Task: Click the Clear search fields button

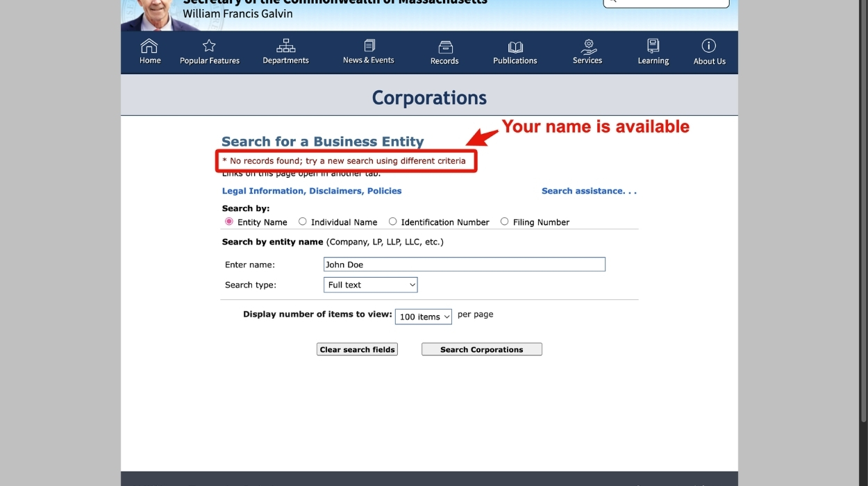Action: pos(357,349)
